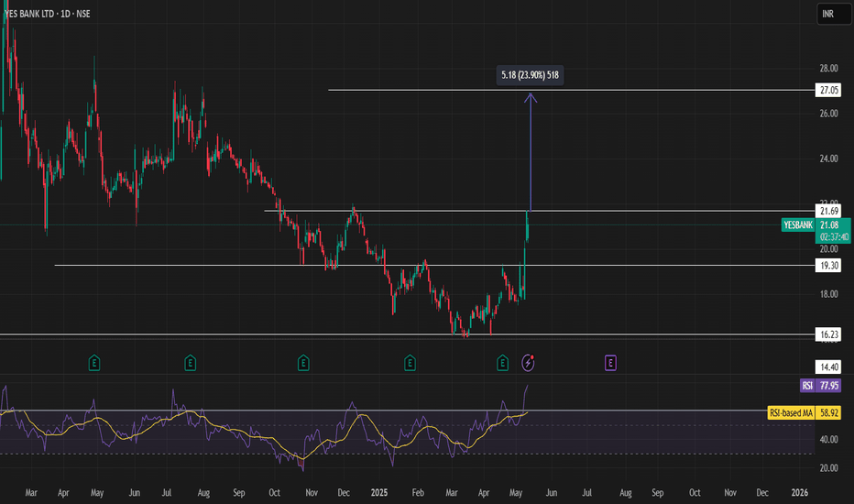Click the RSI scale 20.00 label
The height and width of the screenshot is (504, 854).
pyautogui.click(x=828, y=468)
